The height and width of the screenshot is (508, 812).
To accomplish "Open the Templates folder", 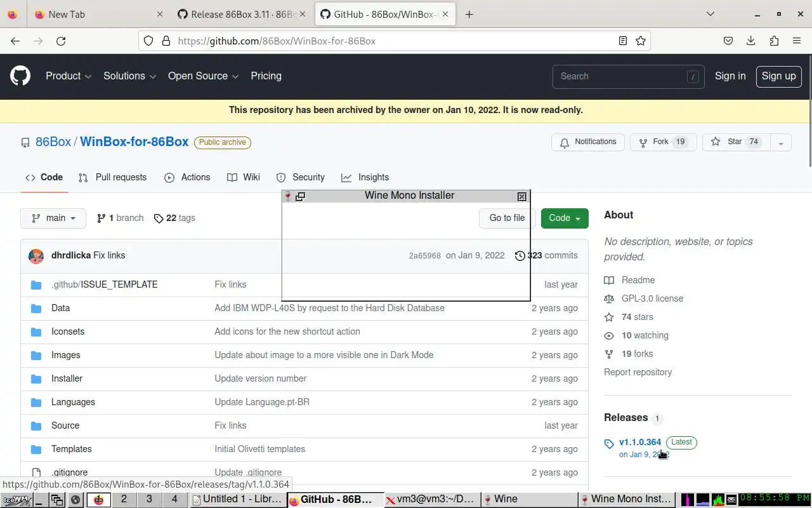I will point(71,449).
